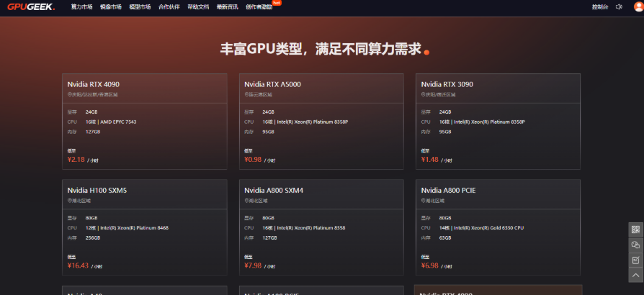Open the 控制台 console link
This screenshot has height=295, width=644.
600,7
